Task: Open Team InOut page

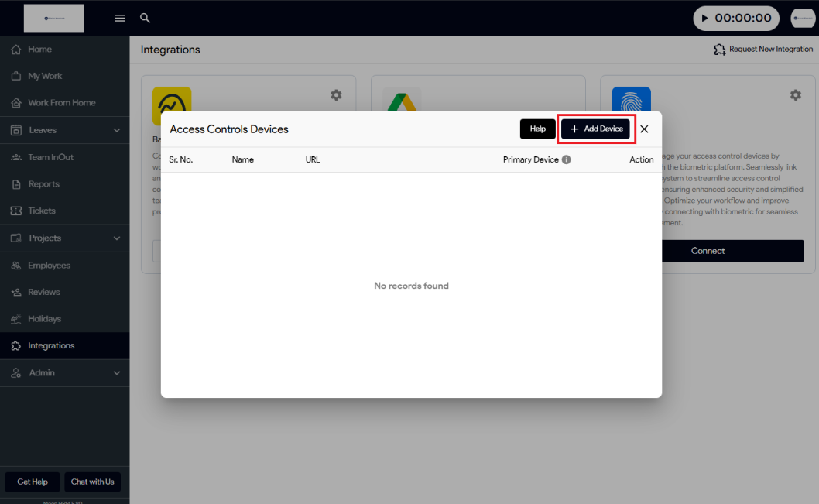Action: [x=50, y=157]
